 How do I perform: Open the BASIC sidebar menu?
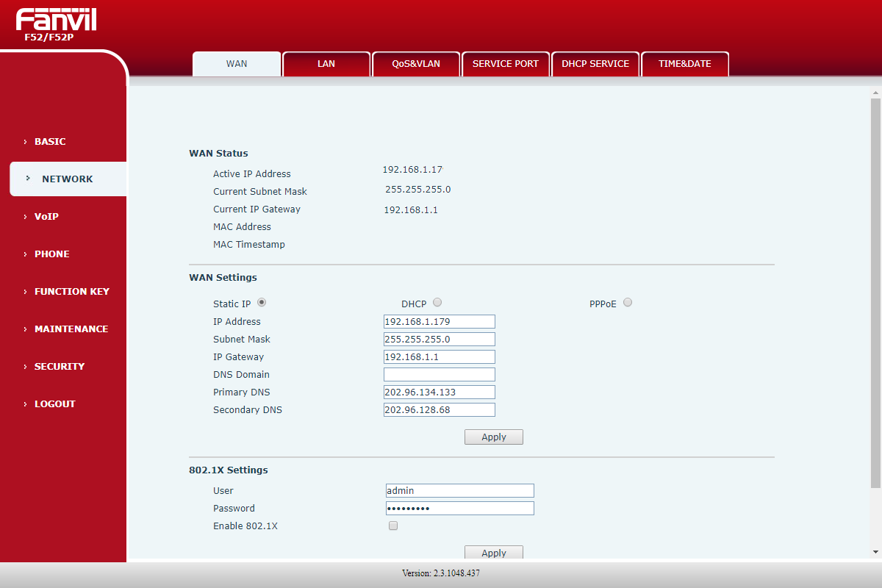click(50, 142)
